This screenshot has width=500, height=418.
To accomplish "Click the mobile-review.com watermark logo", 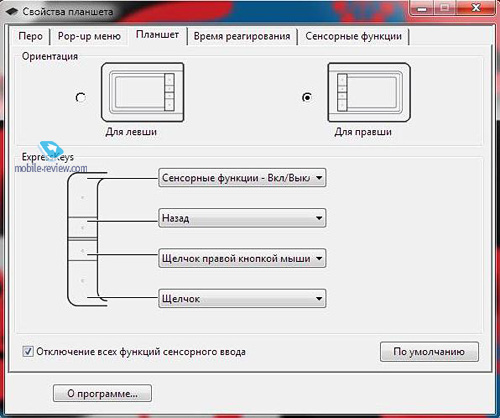I will pyautogui.click(x=51, y=158).
